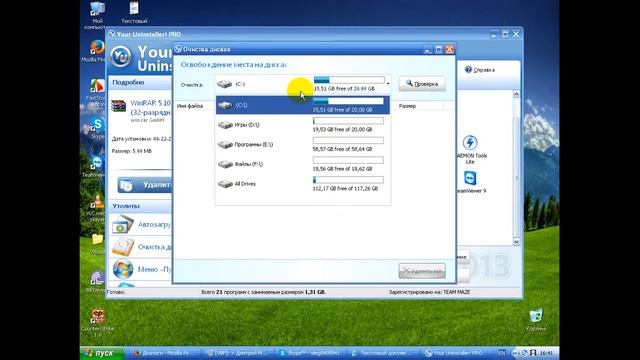Screen dimensions: 640x360
Task: Close the Очистка дисков dialog
Action: pyautogui.click(x=449, y=49)
